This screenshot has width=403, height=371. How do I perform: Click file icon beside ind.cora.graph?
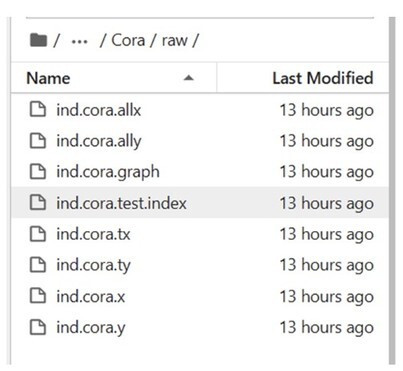38,171
